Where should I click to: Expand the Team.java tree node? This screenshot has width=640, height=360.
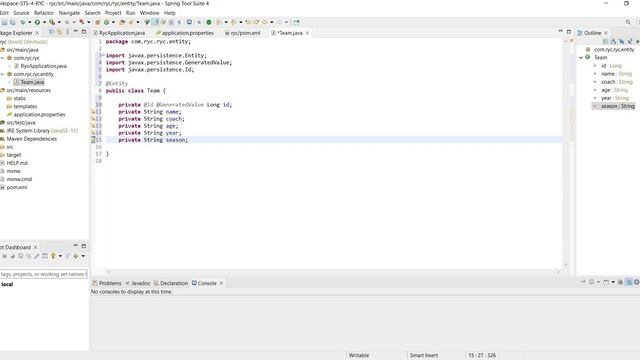click(x=9, y=82)
